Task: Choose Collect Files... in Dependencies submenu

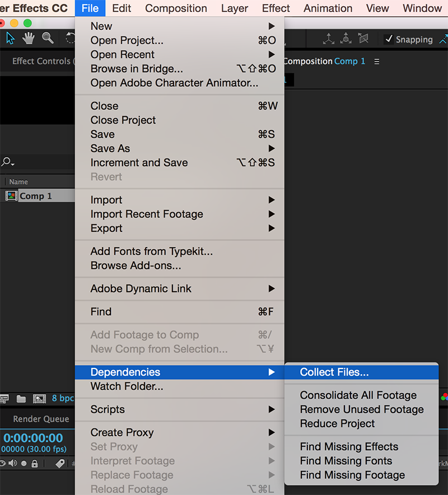Action: 362,372
